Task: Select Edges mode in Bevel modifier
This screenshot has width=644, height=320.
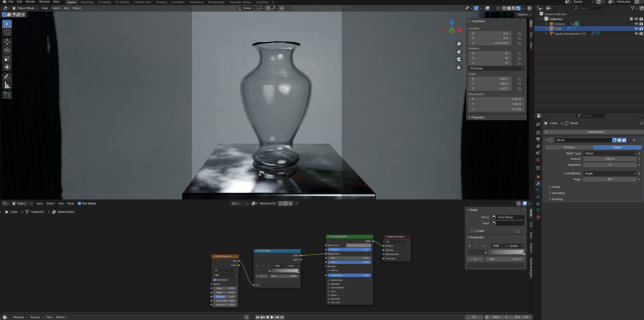Action: (x=617, y=147)
